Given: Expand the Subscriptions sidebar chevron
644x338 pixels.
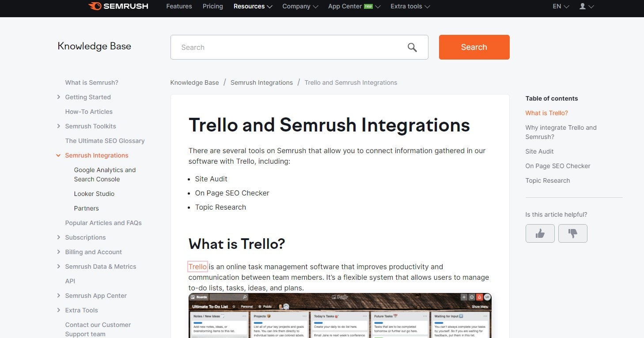Looking at the screenshot, I should point(59,237).
